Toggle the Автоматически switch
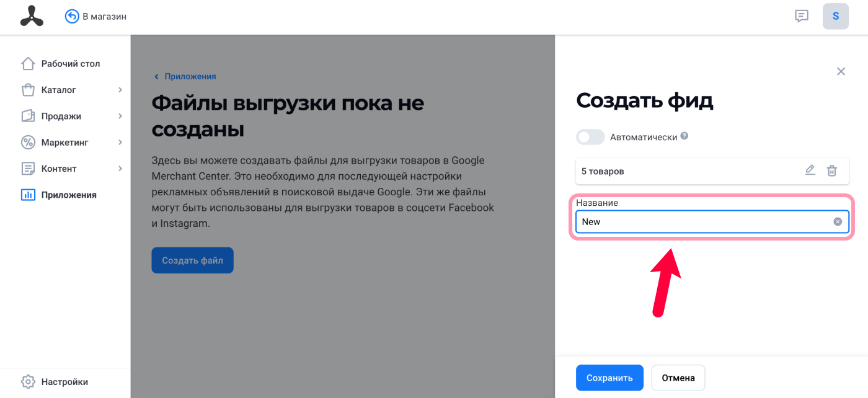 pos(590,137)
